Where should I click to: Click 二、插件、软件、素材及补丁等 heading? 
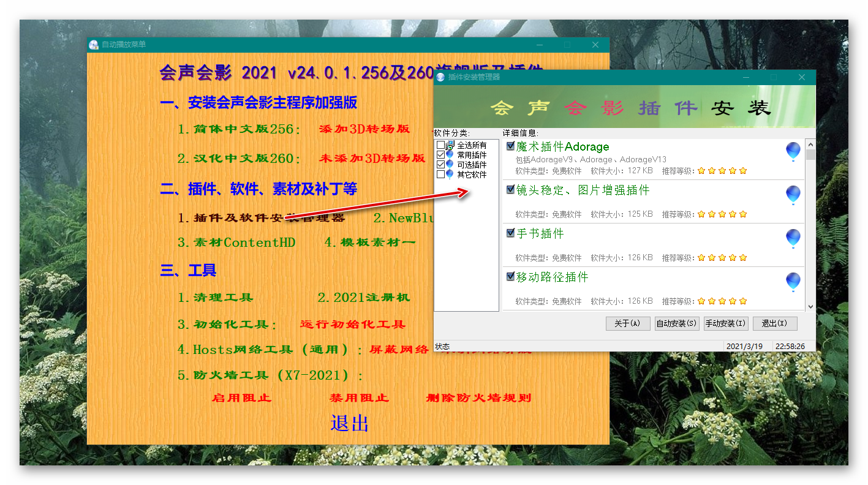tap(258, 189)
